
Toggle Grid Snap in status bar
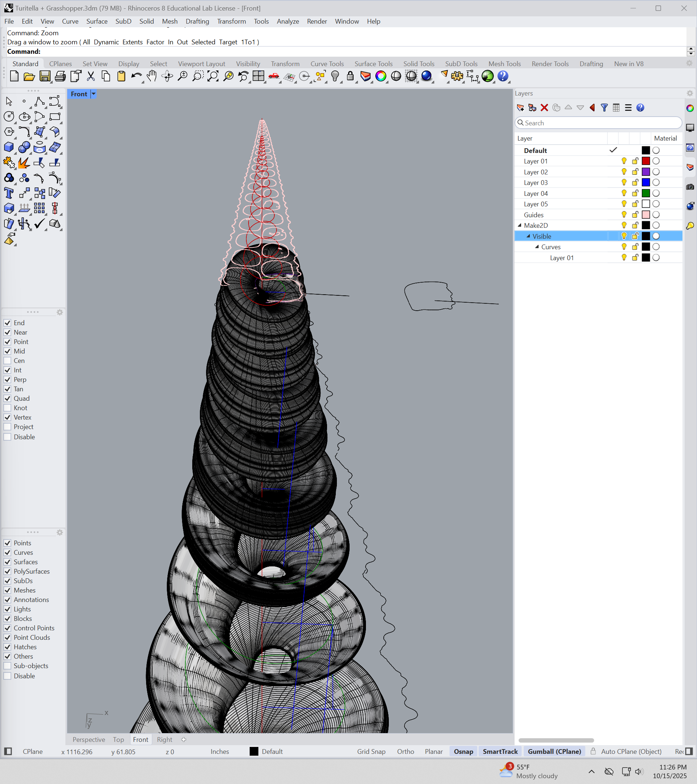tap(371, 751)
